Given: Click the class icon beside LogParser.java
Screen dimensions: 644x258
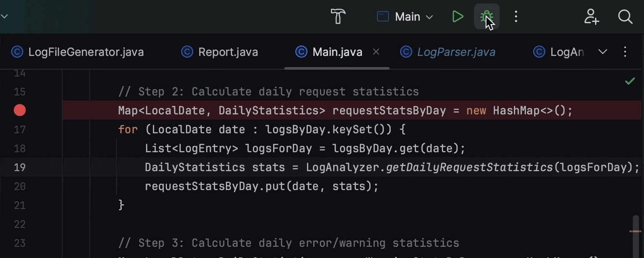Looking at the screenshot, I should point(406,52).
